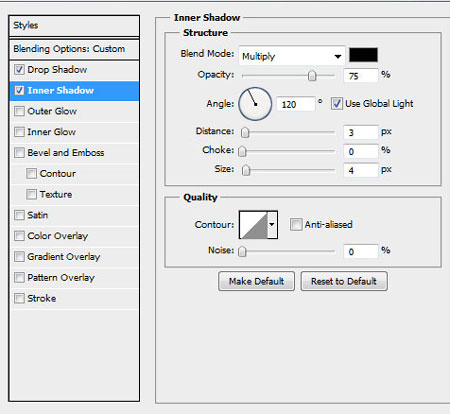This screenshot has height=414, width=450.
Task: Enable the Anti-aliased checkbox
Action: click(296, 224)
